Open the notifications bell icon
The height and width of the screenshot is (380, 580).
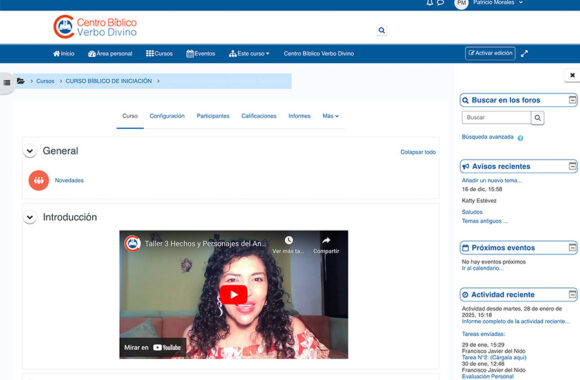point(429,3)
